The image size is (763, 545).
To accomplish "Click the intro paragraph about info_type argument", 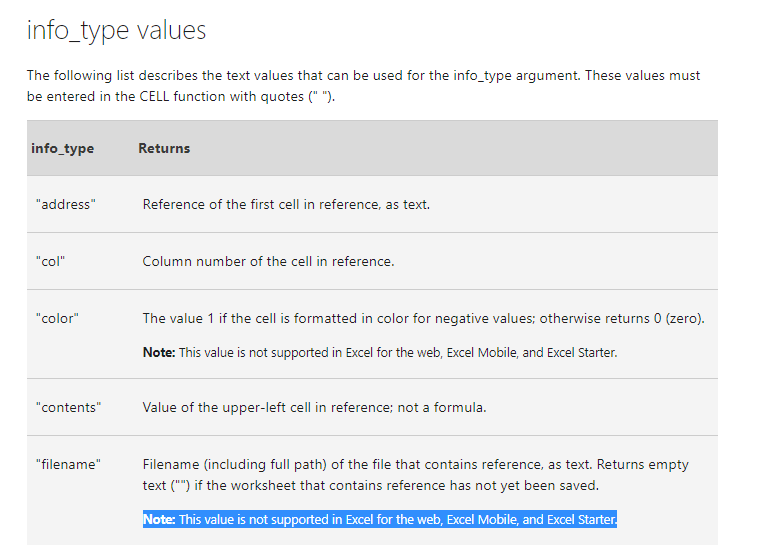I will click(363, 86).
